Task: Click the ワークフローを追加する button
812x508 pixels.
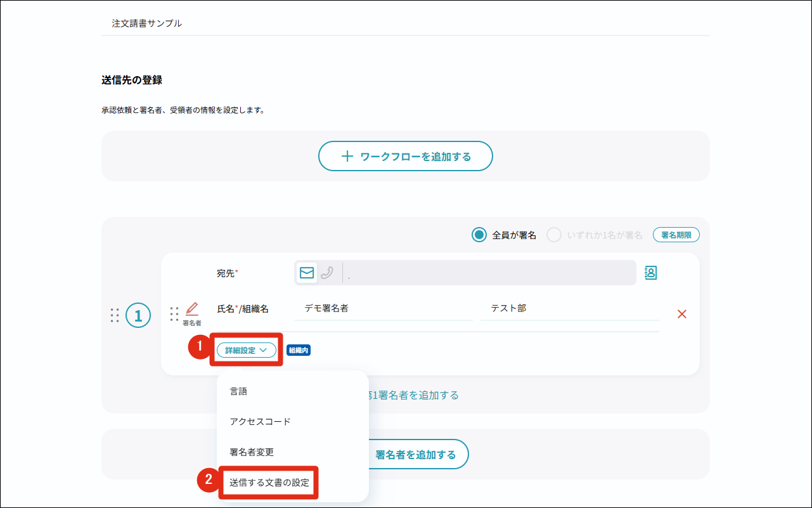Action: [x=406, y=156]
